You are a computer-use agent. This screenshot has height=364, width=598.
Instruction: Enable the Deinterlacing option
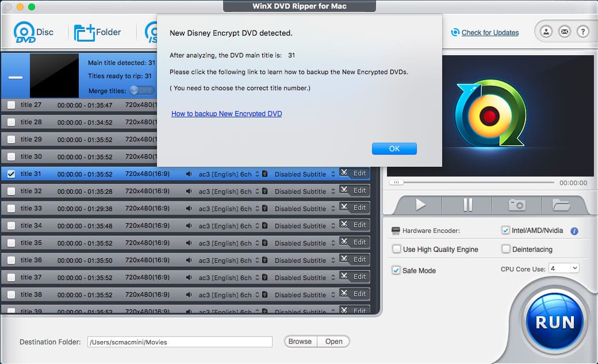pos(505,249)
